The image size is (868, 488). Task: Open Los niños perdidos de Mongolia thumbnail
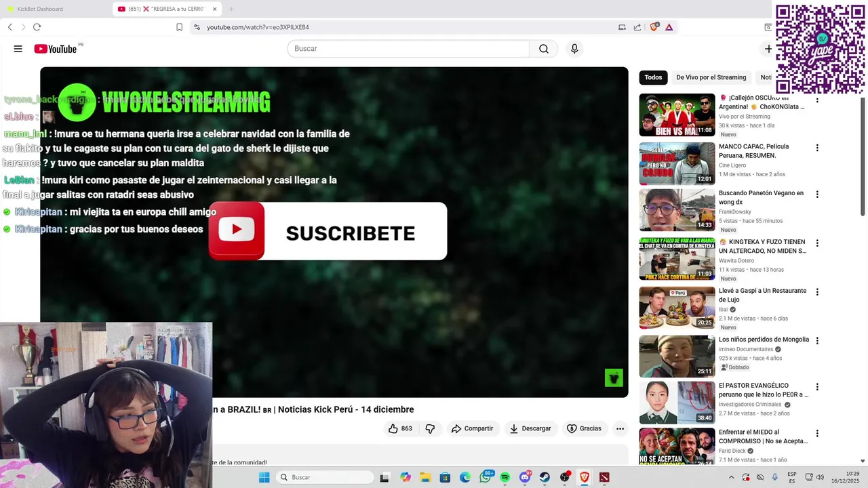point(677,356)
